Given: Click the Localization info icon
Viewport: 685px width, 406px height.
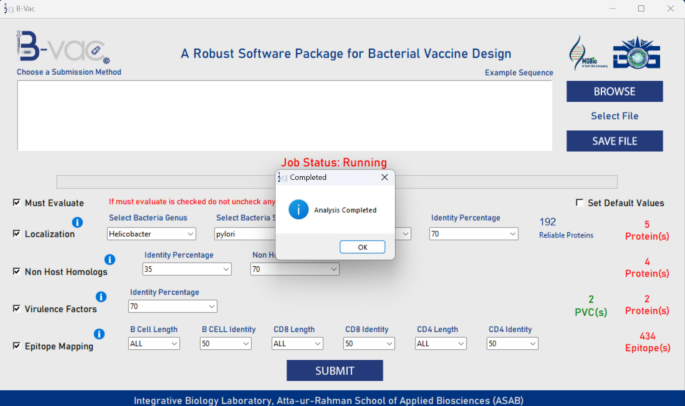Looking at the screenshot, I should click(77, 222).
